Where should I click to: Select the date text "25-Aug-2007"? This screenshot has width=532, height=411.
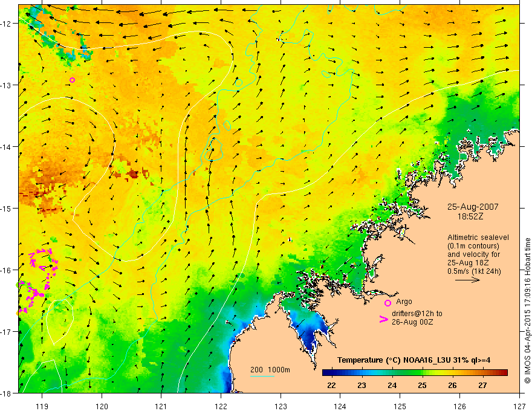[473, 207]
